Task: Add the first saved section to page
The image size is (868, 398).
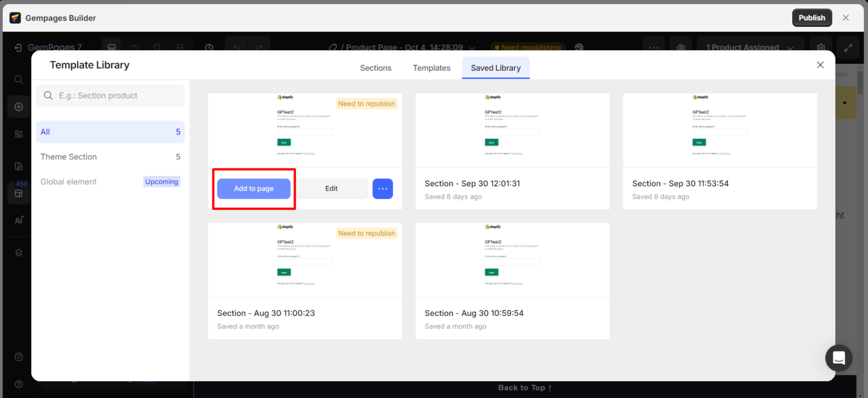Action: click(x=253, y=188)
